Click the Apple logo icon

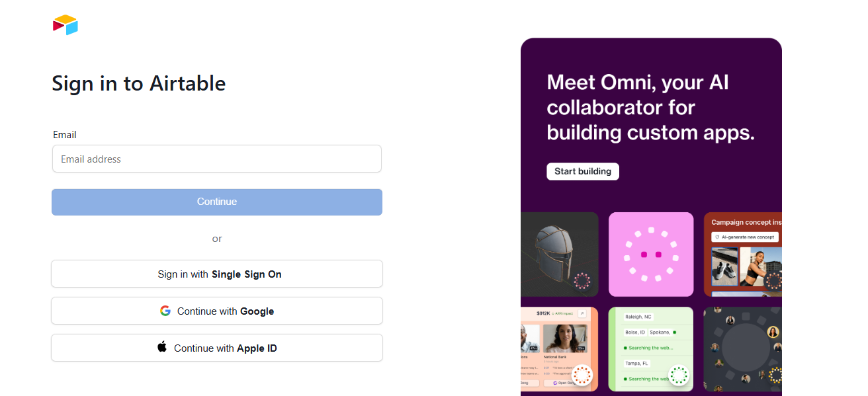162,347
